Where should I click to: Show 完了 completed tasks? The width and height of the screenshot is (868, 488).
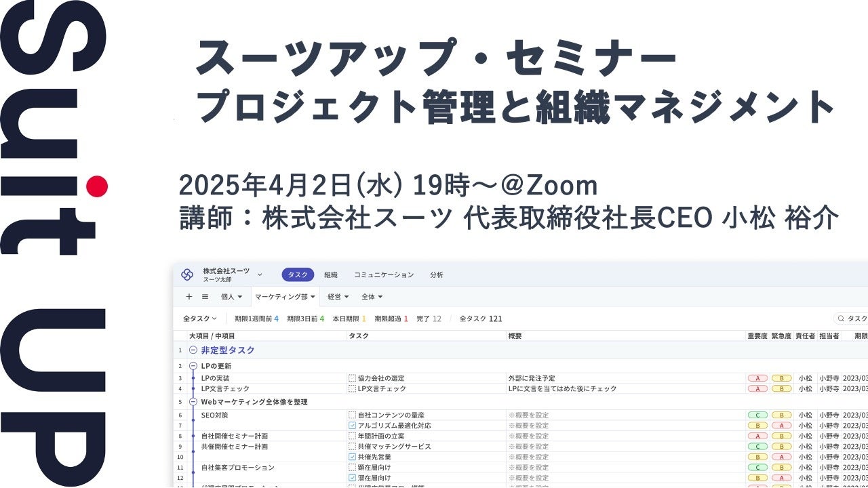(429, 319)
